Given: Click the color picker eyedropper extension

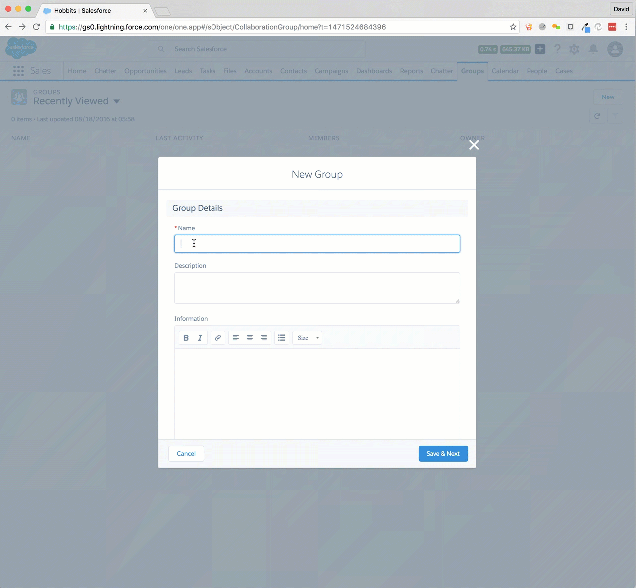Looking at the screenshot, I should point(585,27).
